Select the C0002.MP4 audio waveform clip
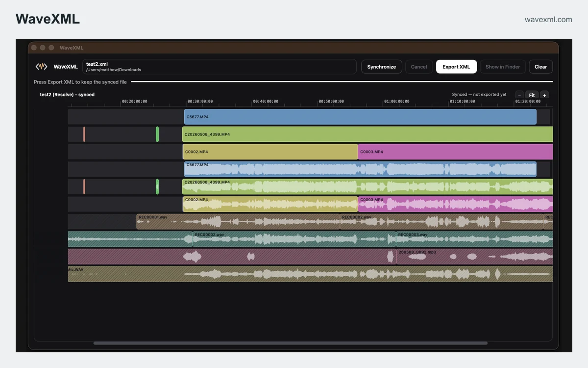The image size is (588, 368). click(x=270, y=204)
